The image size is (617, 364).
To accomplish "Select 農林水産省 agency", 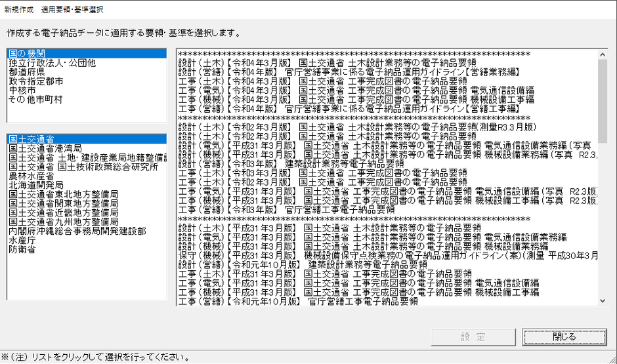I will (87, 176).
